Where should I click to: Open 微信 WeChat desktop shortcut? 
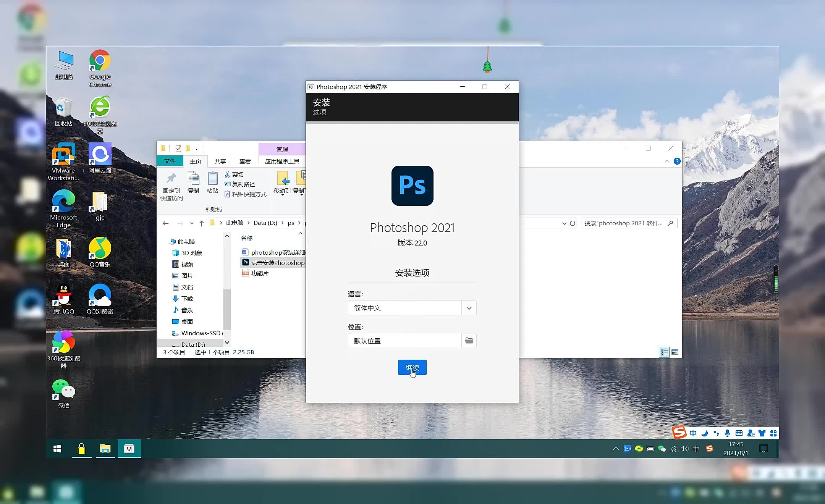63,393
